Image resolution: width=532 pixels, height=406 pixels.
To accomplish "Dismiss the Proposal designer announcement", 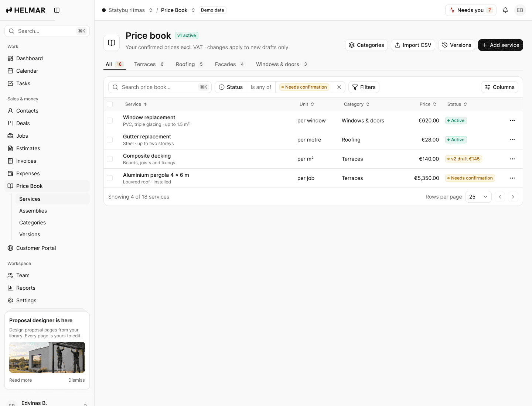I will click(x=76, y=380).
